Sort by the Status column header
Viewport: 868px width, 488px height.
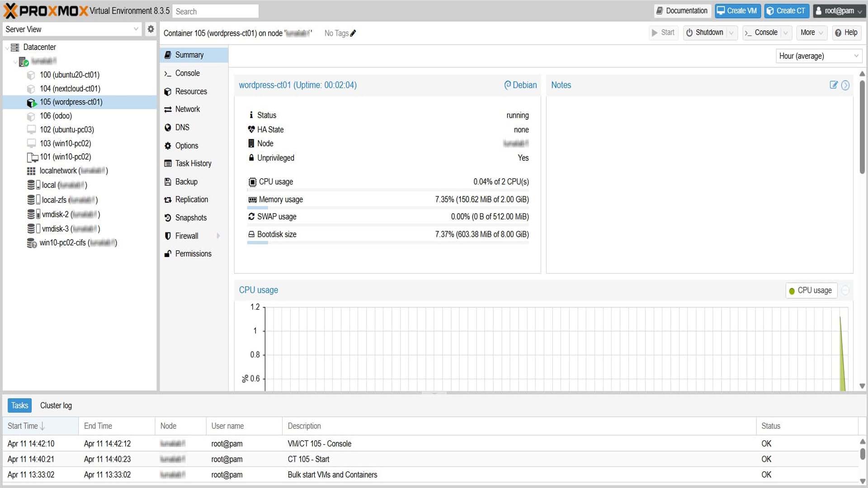tap(807, 426)
